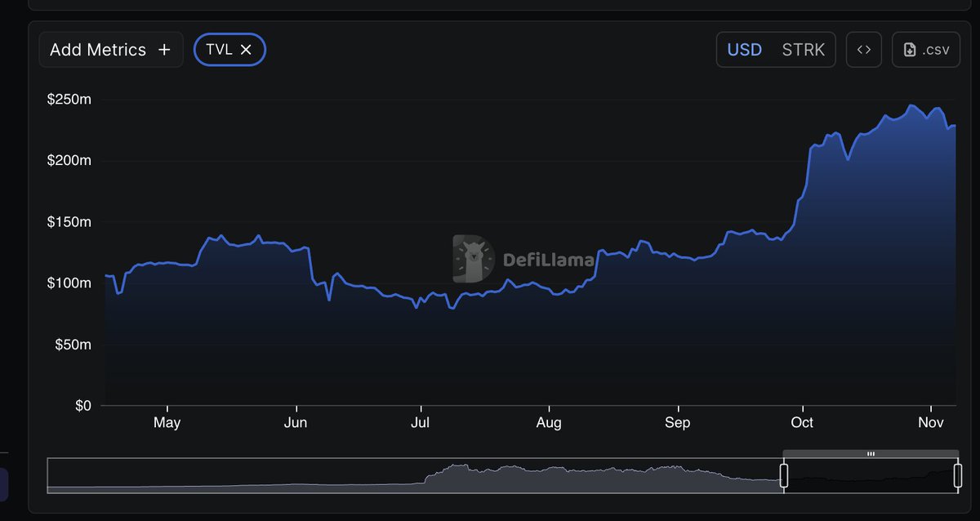The height and width of the screenshot is (521, 980).
Task: Click the Jun x-axis label
Action: click(296, 423)
